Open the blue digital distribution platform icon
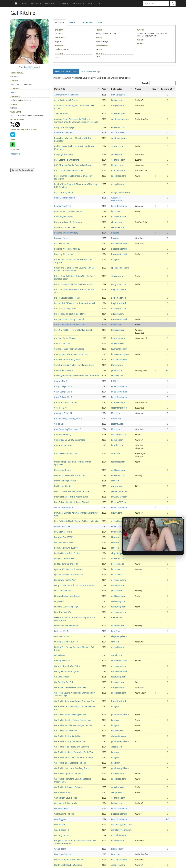 pyautogui.click(x=12, y=134)
